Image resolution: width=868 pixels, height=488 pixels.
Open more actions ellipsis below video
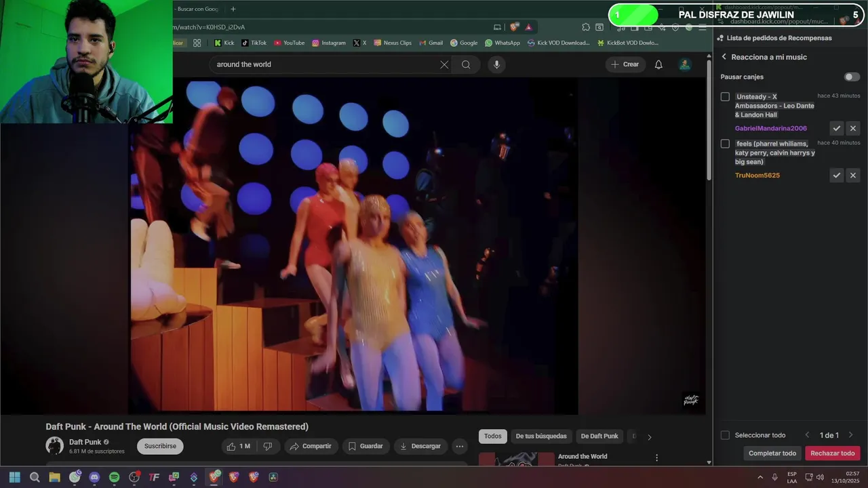point(459,446)
